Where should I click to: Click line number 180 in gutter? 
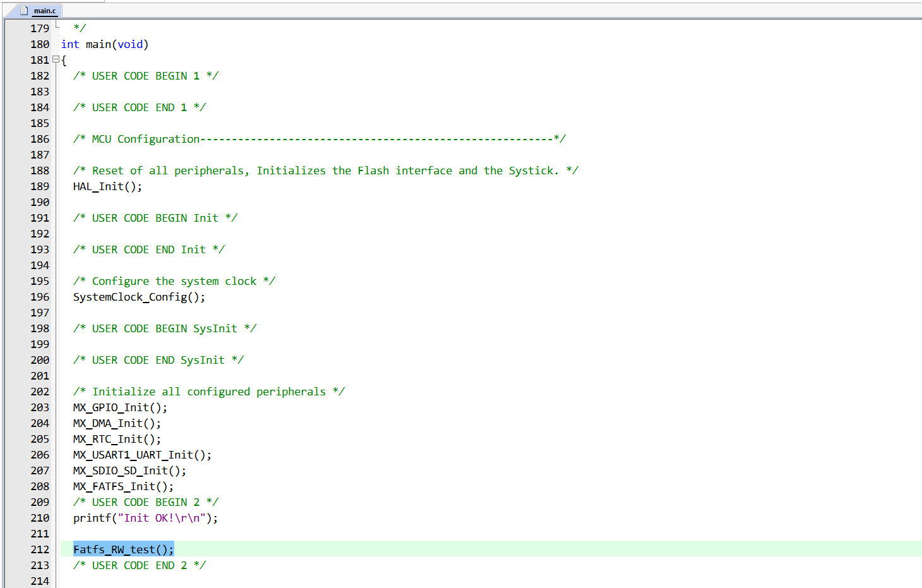40,44
